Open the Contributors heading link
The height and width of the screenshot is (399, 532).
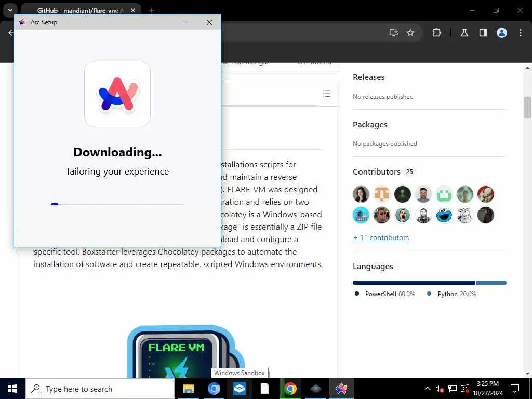coord(376,171)
